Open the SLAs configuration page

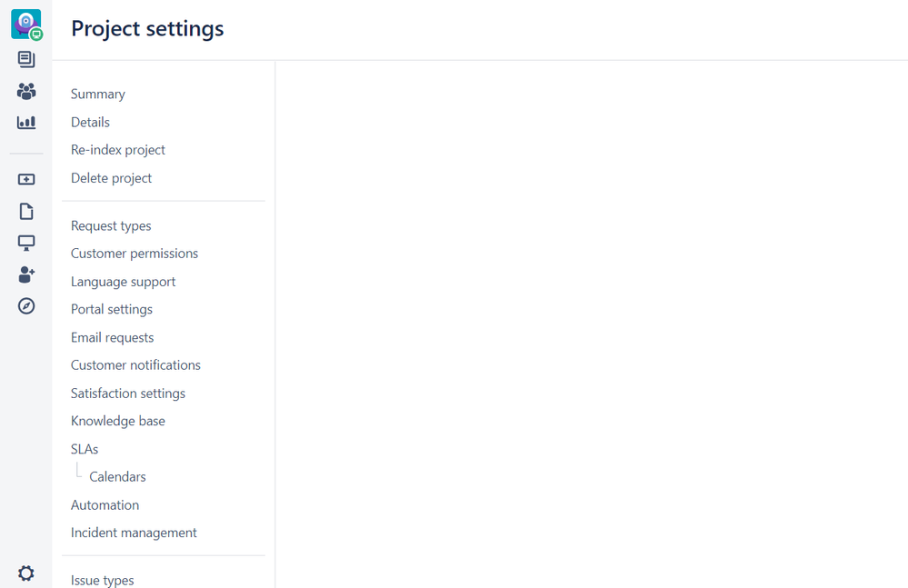pos(84,448)
